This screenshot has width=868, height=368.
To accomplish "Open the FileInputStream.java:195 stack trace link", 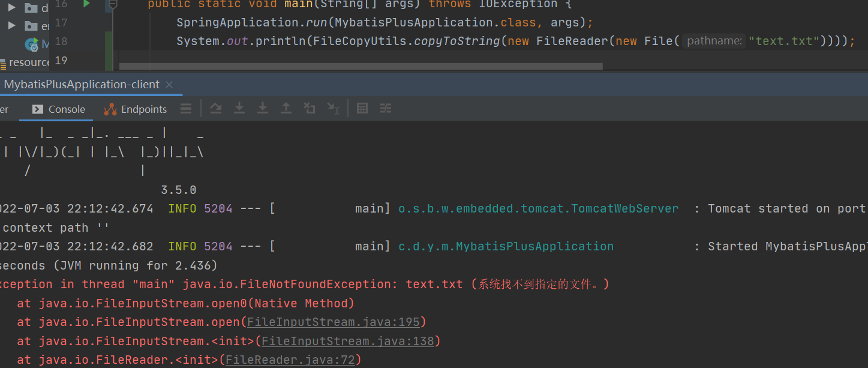I will tap(334, 322).
